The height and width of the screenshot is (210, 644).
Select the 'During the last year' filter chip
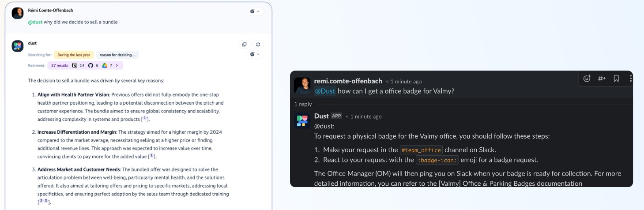pyautogui.click(x=74, y=55)
